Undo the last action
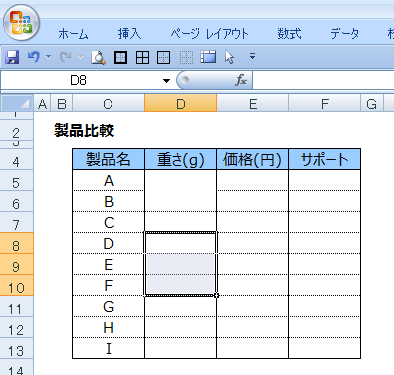The image size is (394, 375). point(33,57)
